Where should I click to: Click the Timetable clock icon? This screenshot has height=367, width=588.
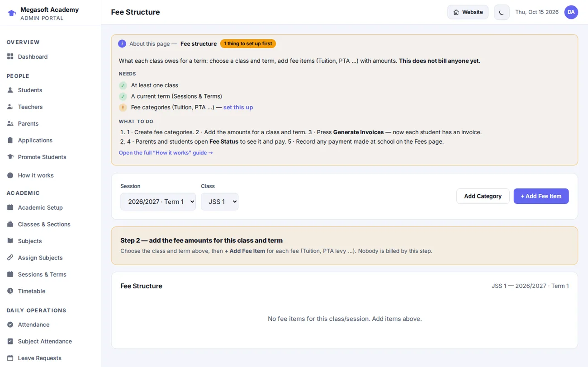10,291
